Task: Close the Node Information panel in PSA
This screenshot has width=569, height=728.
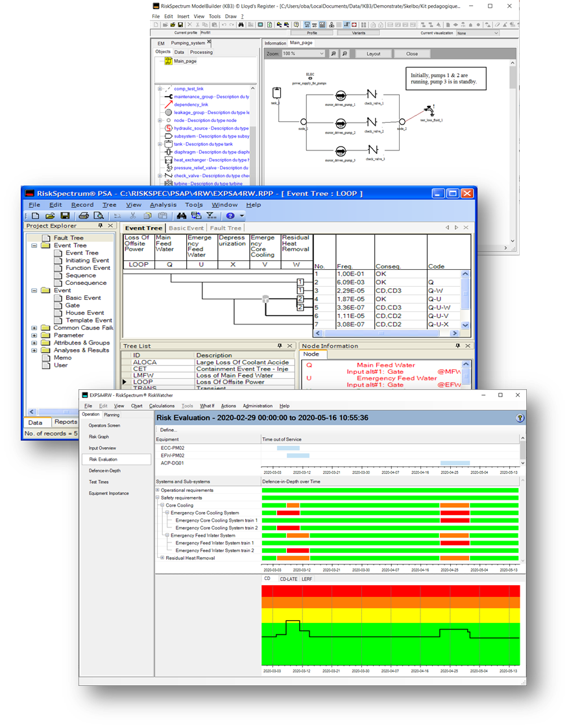Action: [x=468, y=346]
